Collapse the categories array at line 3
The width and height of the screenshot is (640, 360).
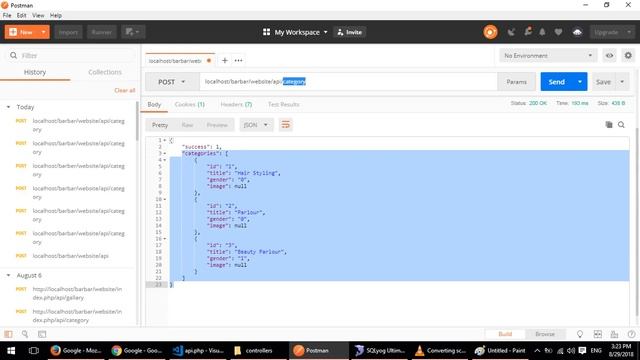[165, 153]
